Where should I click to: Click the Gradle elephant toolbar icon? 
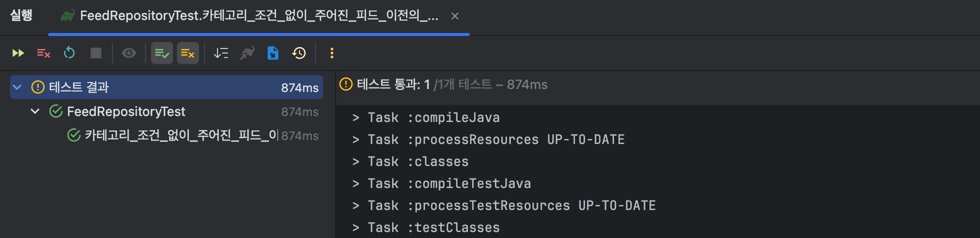[247, 53]
